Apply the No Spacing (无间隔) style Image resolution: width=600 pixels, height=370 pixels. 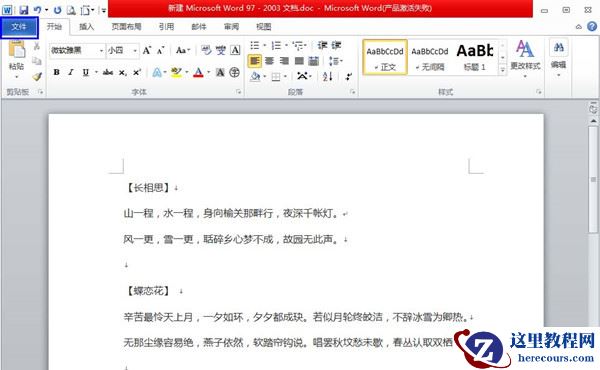coord(430,57)
